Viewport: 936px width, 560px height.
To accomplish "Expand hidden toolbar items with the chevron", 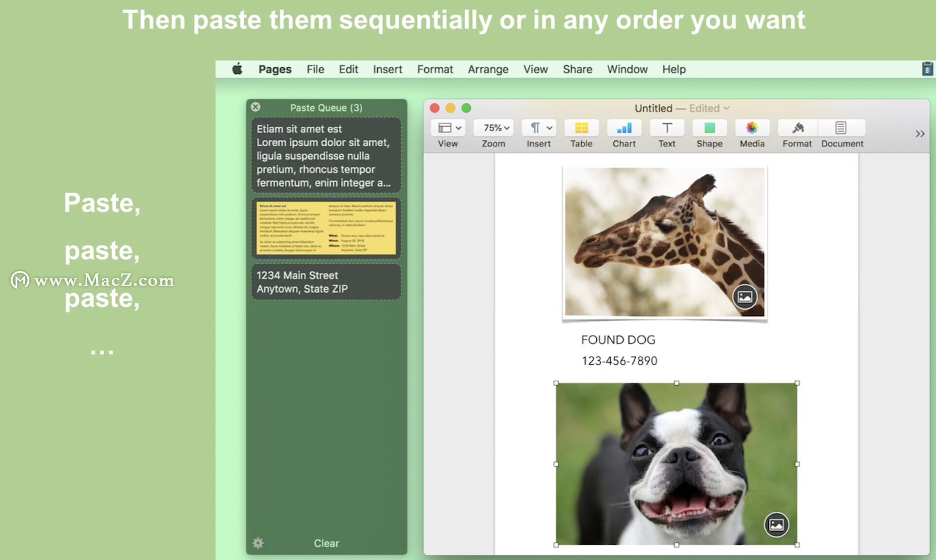I will click(x=920, y=133).
